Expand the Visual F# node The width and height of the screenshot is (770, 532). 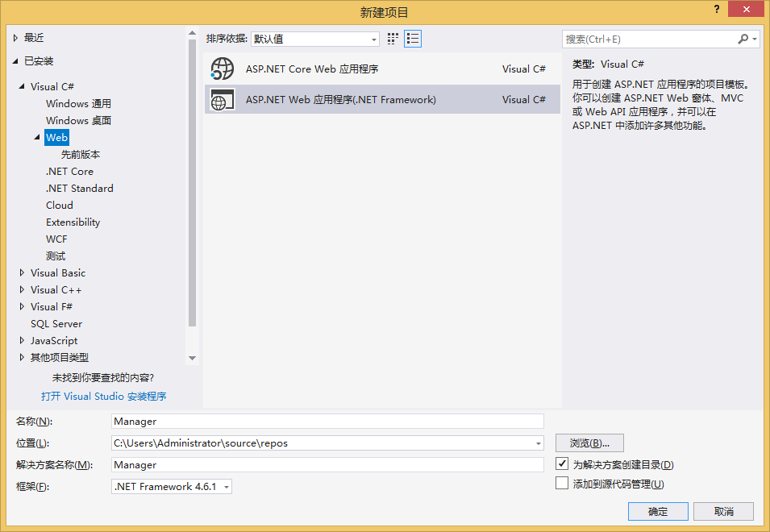pyautogui.click(x=22, y=306)
